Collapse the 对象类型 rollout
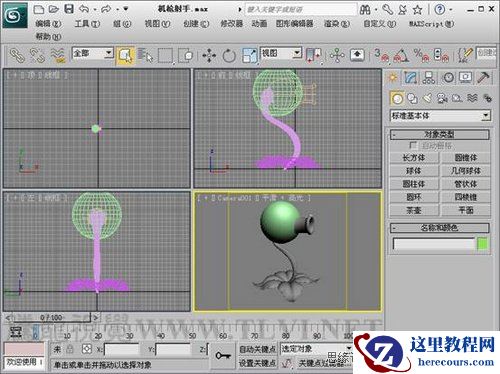Screen dimensions: 500x374 click(440, 135)
